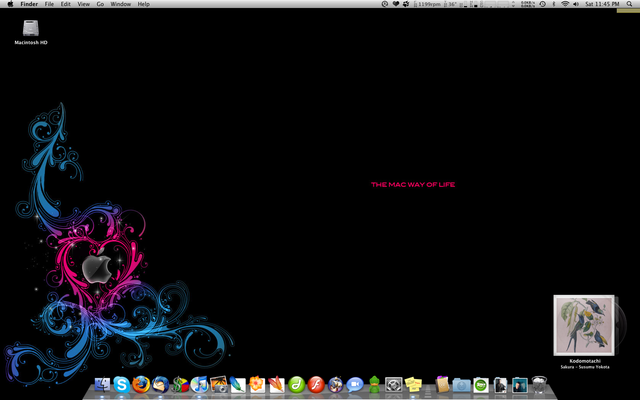Image resolution: width=640 pixels, height=400 pixels.
Task: Click the network speed readout in menu bar
Action: pyautogui.click(x=528, y=4)
